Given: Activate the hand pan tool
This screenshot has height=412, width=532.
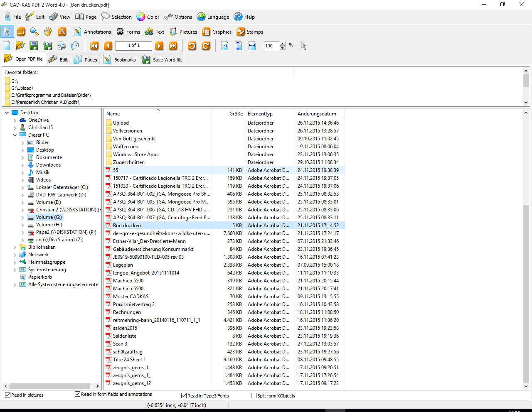Looking at the screenshot, I should tap(48, 32).
